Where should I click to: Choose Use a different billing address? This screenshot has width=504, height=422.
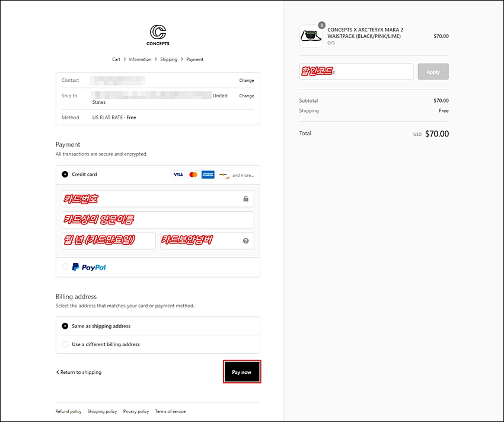tap(65, 344)
